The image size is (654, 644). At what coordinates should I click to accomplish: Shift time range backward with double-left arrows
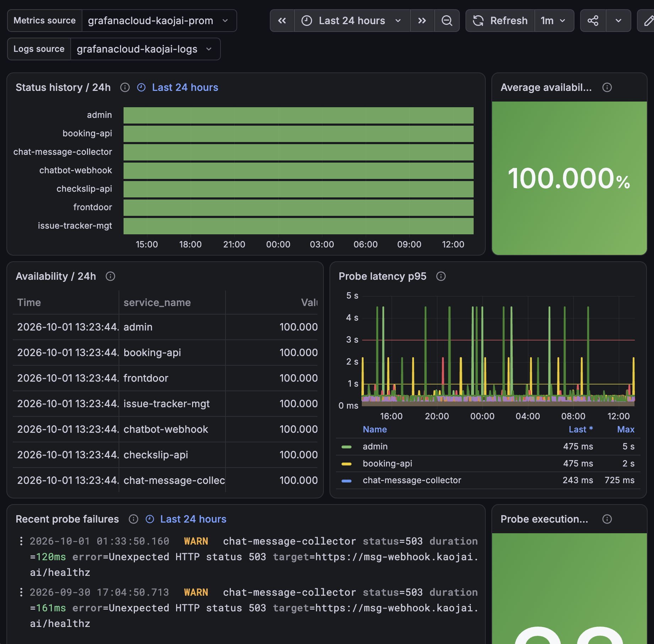[x=282, y=21]
